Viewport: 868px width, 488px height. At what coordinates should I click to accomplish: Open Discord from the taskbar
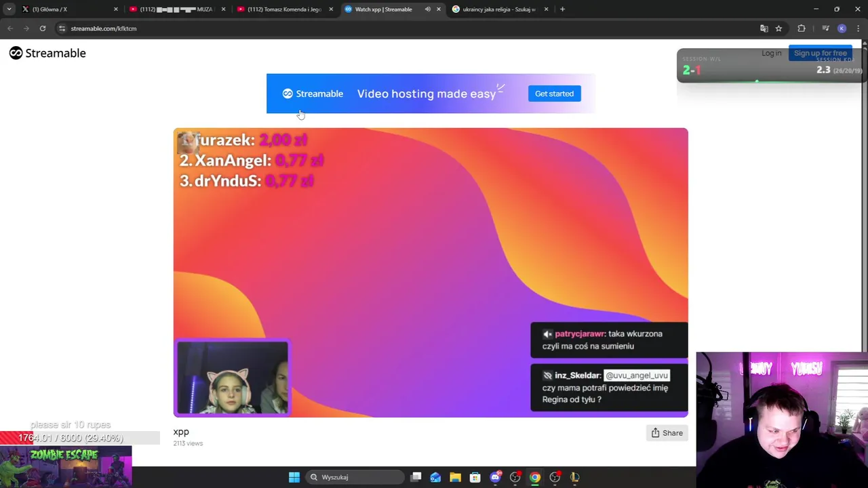point(495,477)
